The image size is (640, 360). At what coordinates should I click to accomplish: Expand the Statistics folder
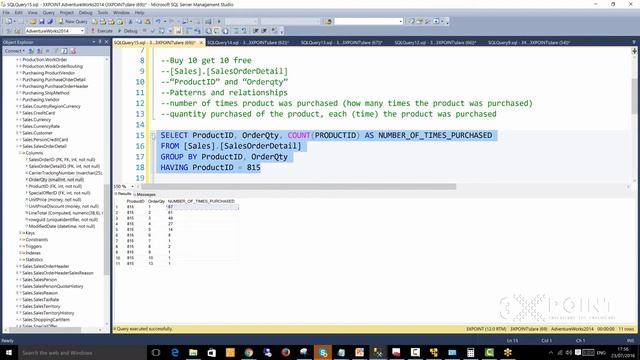(20, 260)
